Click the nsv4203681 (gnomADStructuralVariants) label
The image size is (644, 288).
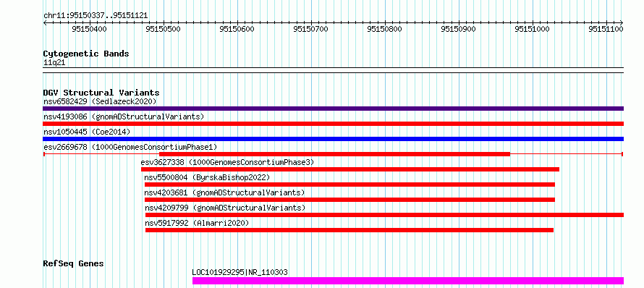click(x=224, y=192)
